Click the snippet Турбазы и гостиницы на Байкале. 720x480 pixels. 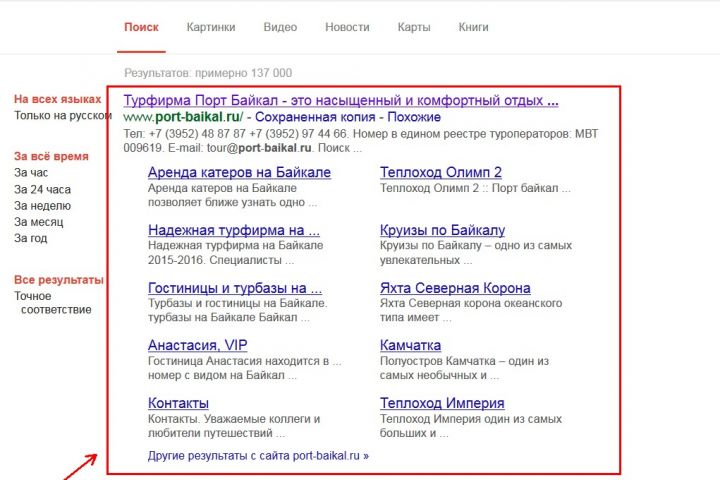tap(237, 310)
